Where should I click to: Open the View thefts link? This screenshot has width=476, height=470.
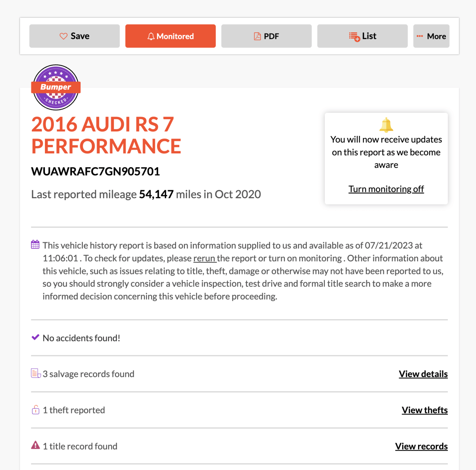point(424,410)
